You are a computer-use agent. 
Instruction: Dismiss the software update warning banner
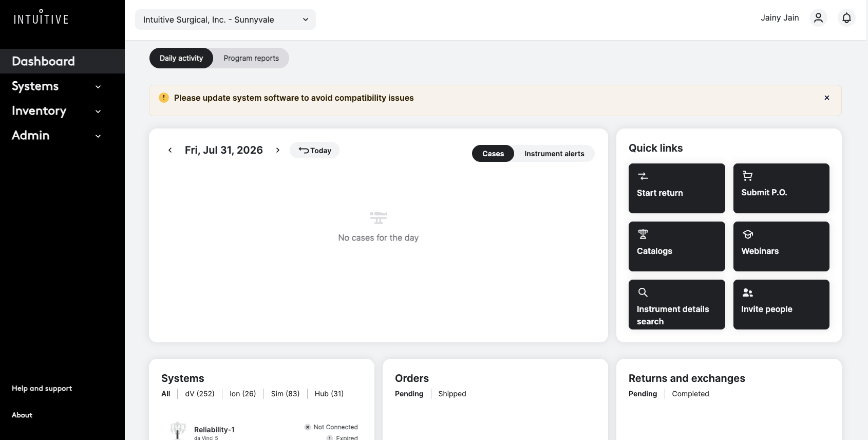pyautogui.click(x=827, y=98)
